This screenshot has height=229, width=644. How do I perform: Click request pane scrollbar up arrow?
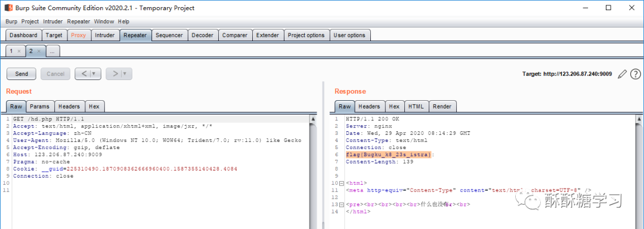pyautogui.click(x=313, y=119)
